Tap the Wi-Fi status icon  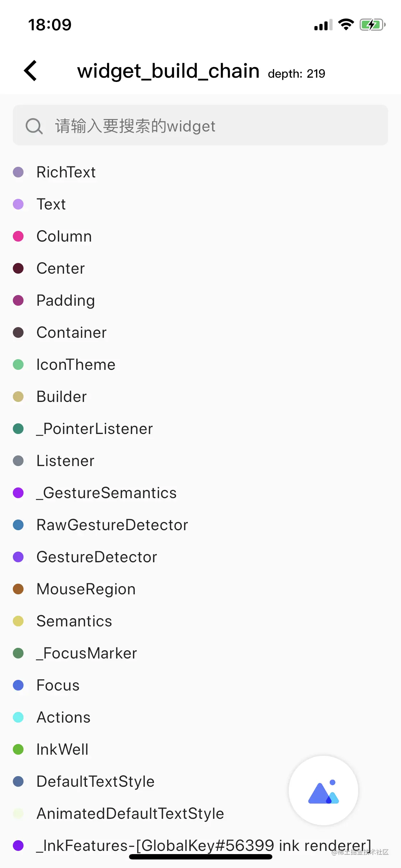tap(346, 25)
